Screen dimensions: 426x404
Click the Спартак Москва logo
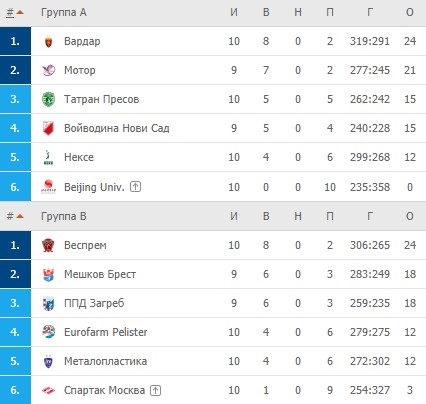(x=48, y=390)
